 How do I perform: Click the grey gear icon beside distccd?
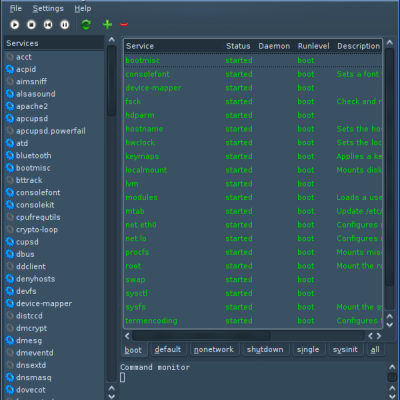(10, 316)
